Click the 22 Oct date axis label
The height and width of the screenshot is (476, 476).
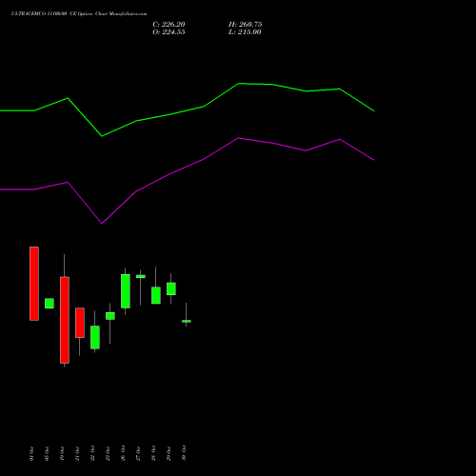92,453
